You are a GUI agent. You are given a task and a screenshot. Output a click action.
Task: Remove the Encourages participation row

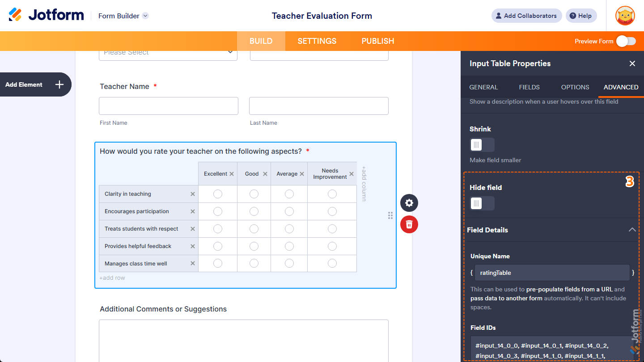pyautogui.click(x=193, y=211)
